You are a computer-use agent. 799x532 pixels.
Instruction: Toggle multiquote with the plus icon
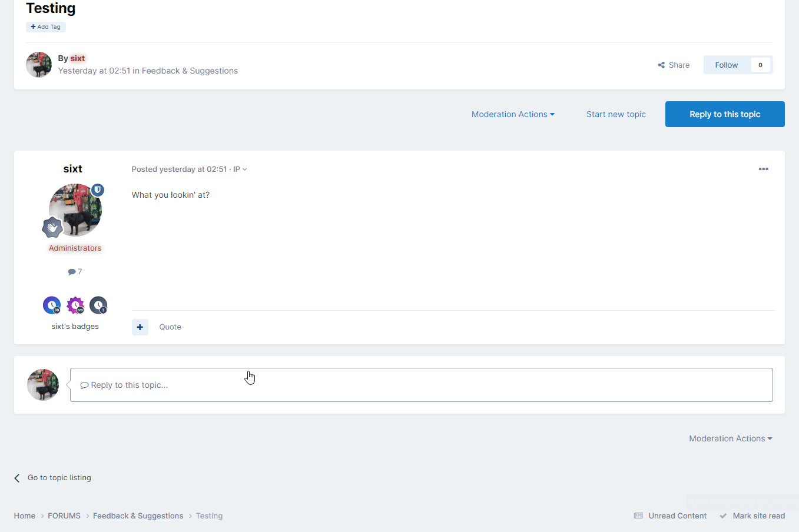(140, 327)
